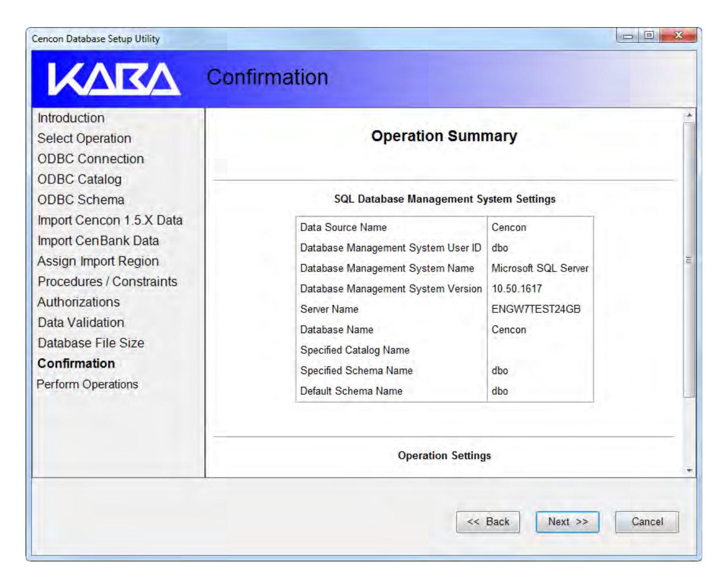Click the Next >> button
724x588 pixels.
click(x=567, y=522)
